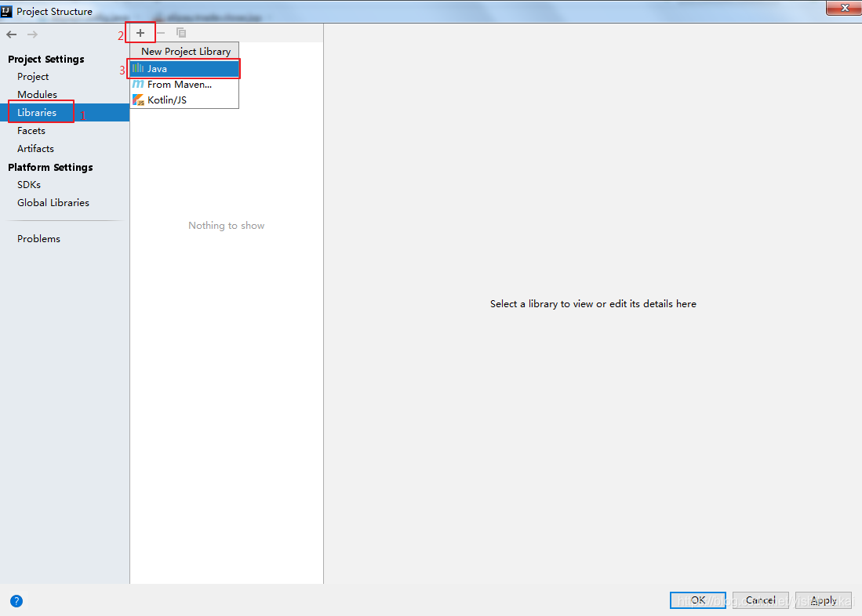Click the Nothing to show text
This screenshot has width=862, height=616.
pos(226,225)
